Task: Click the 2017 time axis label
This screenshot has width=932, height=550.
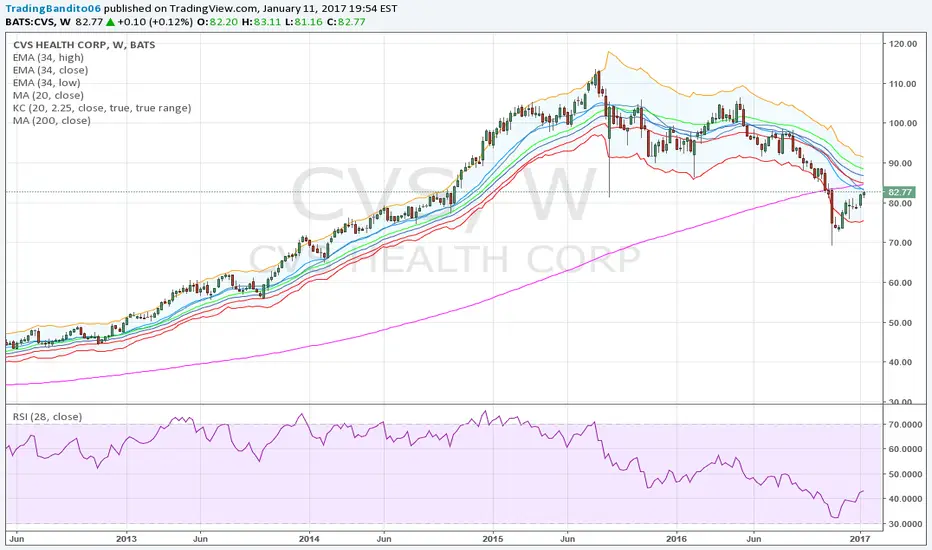Action: (860, 539)
